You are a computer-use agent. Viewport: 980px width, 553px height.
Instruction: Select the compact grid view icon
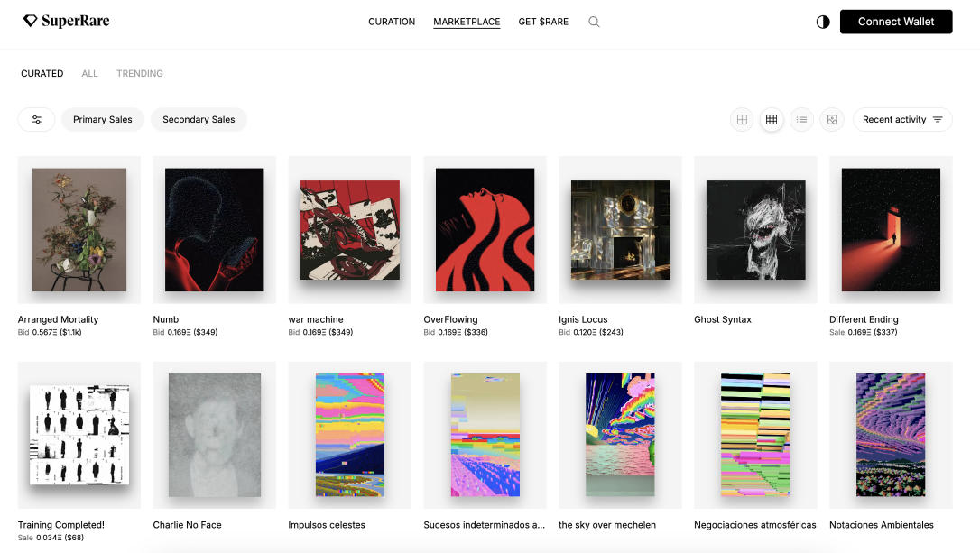click(772, 119)
